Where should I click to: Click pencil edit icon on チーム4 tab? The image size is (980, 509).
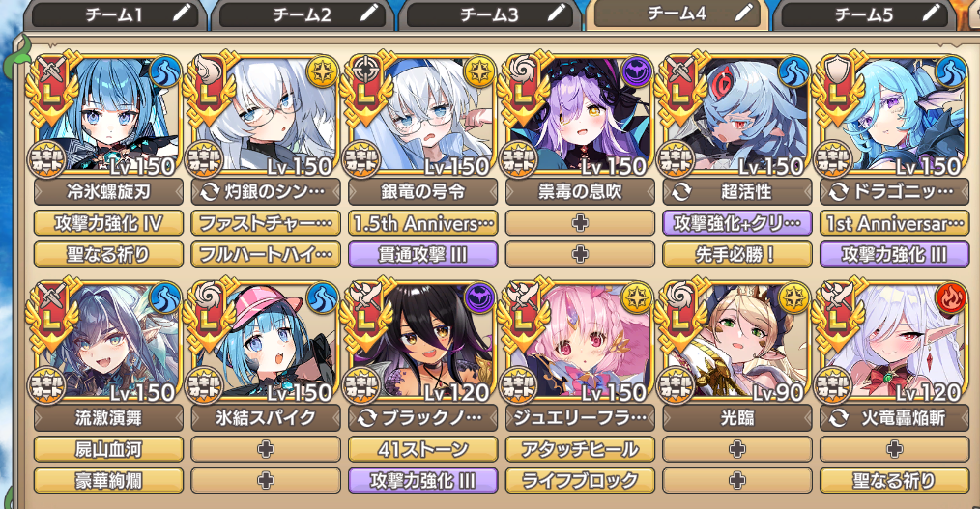[x=744, y=12]
